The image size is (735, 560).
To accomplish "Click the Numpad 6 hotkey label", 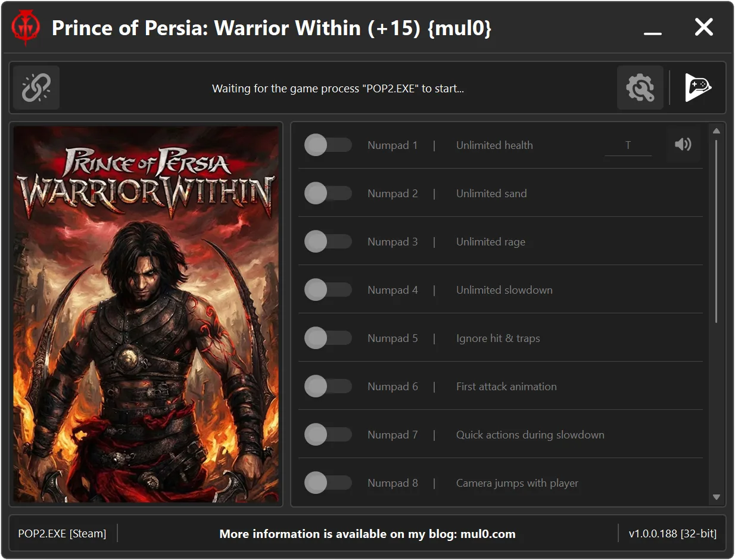I will (x=393, y=386).
